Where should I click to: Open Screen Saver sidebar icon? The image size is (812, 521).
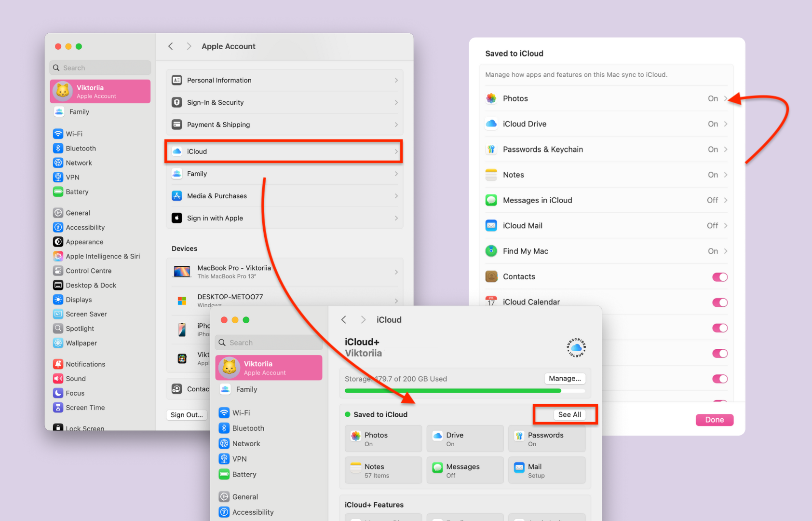coord(58,314)
